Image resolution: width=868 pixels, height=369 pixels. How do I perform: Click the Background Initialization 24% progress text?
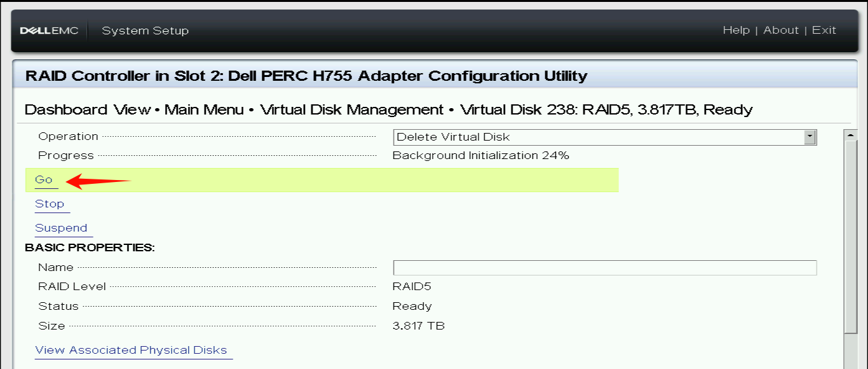click(x=480, y=155)
